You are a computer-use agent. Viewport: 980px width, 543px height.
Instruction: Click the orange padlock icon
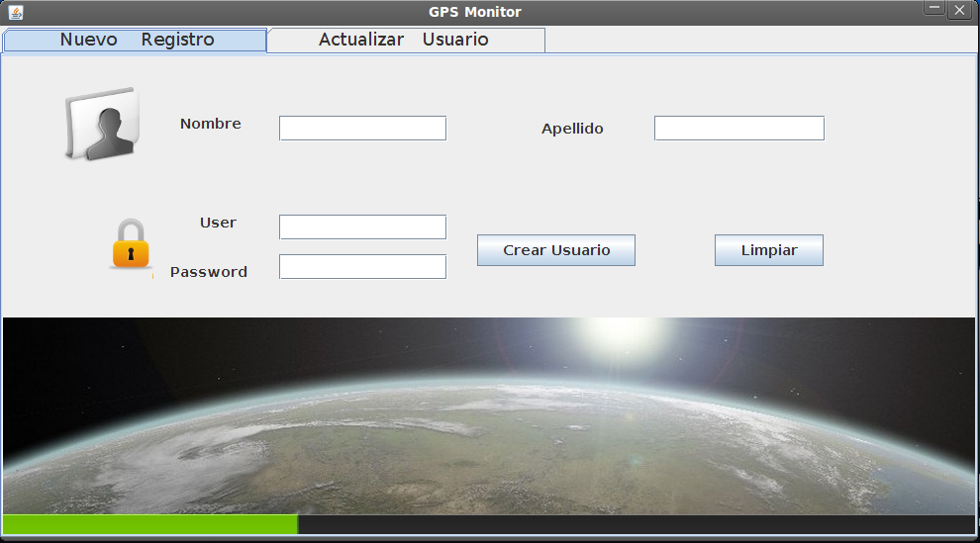(131, 244)
